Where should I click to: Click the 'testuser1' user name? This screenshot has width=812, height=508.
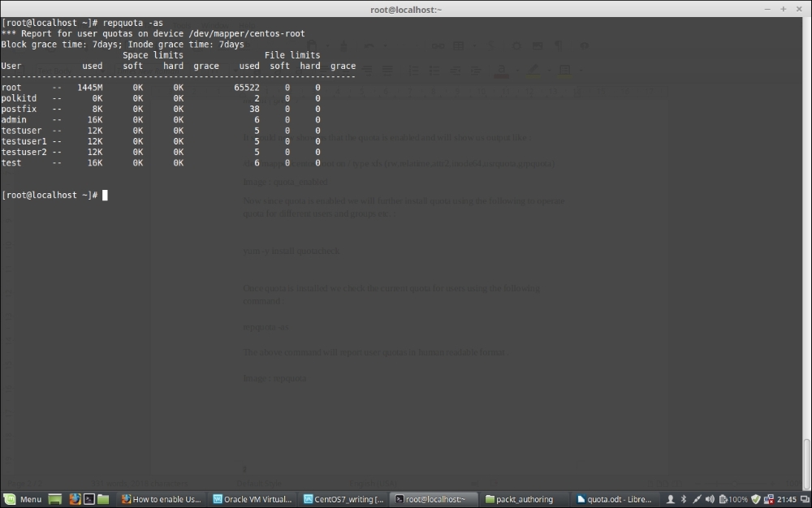[24, 141]
